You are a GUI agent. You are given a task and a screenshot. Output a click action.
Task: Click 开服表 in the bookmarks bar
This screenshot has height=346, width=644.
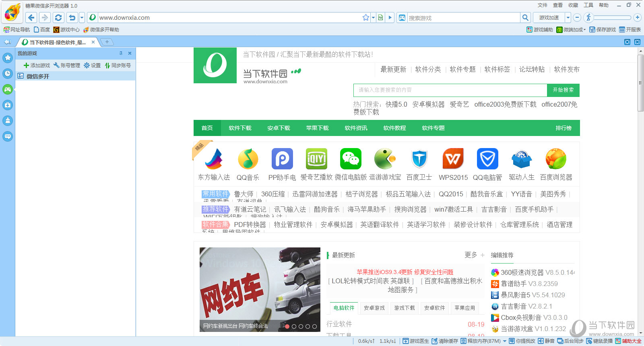pos(630,29)
